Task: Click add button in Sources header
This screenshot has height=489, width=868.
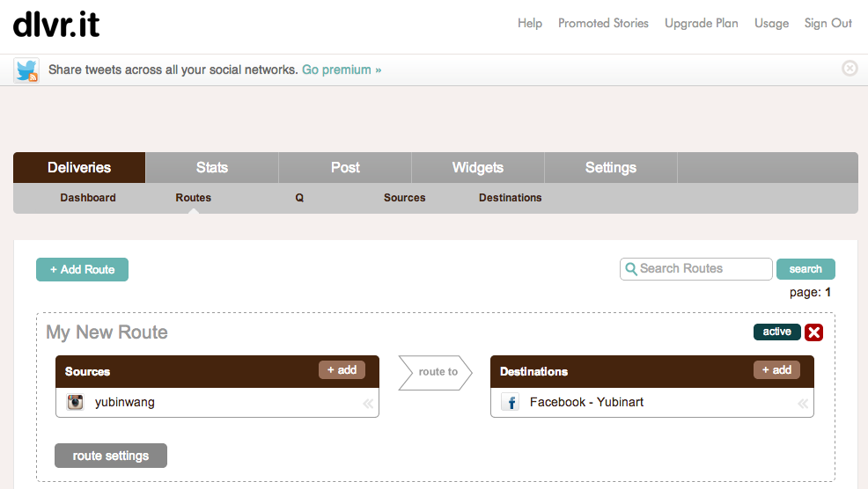Action: tap(342, 370)
